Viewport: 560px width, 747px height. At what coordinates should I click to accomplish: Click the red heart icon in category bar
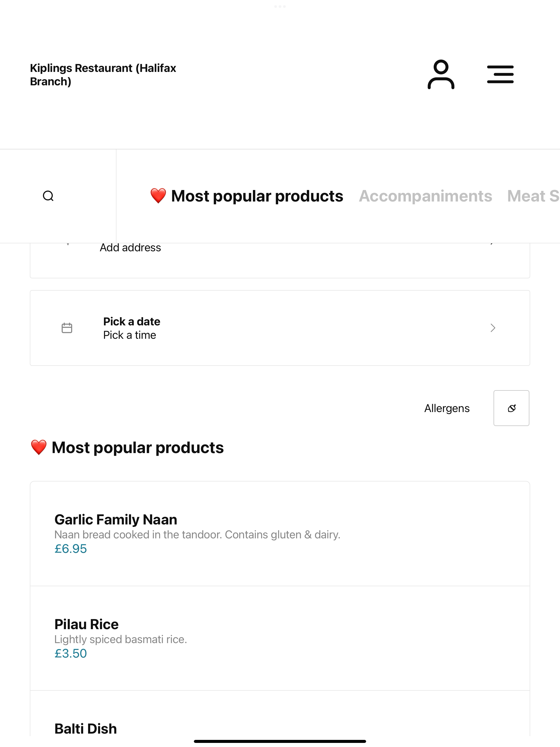pyautogui.click(x=158, y=196)
